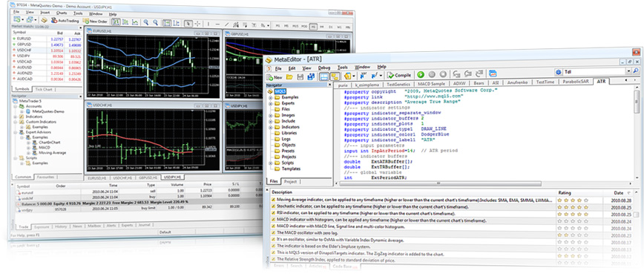Select ChartInChart in MetaTrader Navigator

click(49, 143)
